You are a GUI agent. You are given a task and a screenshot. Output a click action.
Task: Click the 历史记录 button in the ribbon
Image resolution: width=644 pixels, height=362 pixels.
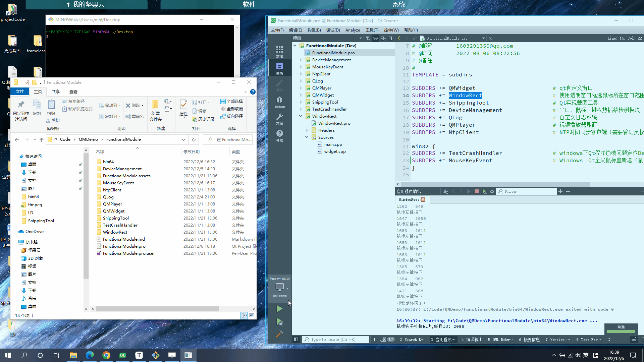(x=203, y=119)
